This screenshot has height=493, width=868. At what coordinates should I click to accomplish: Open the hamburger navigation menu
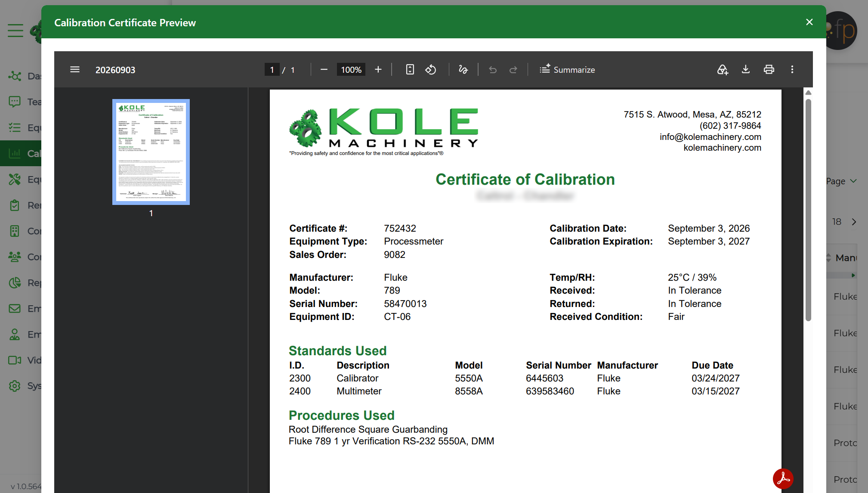point(15,30)
